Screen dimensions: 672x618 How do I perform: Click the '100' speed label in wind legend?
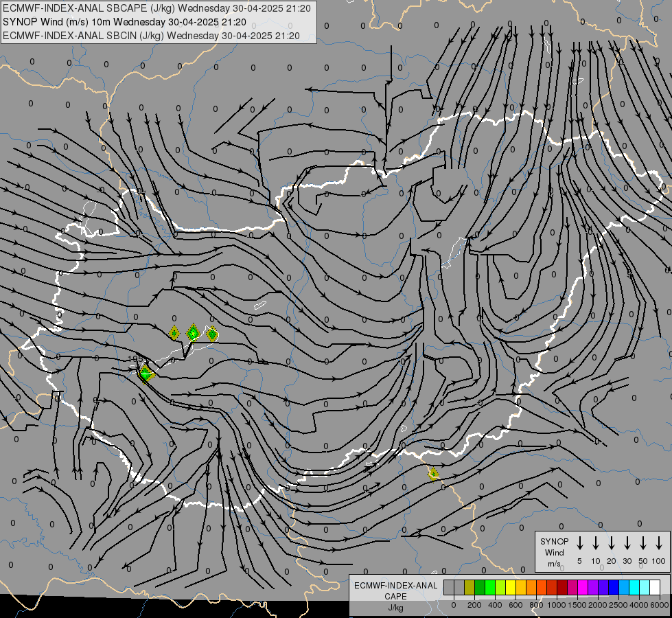coord(659,561)
